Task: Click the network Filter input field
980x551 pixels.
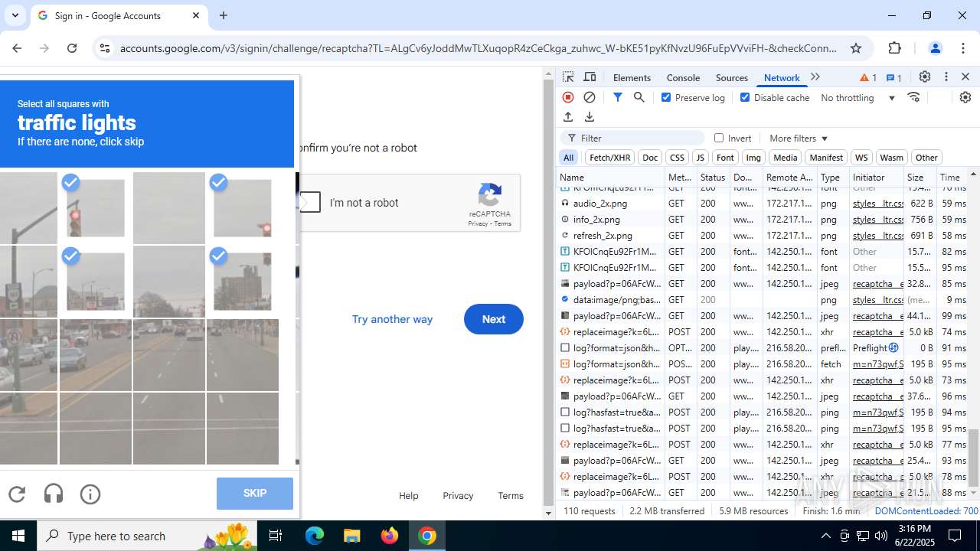Action: point(633,138)
